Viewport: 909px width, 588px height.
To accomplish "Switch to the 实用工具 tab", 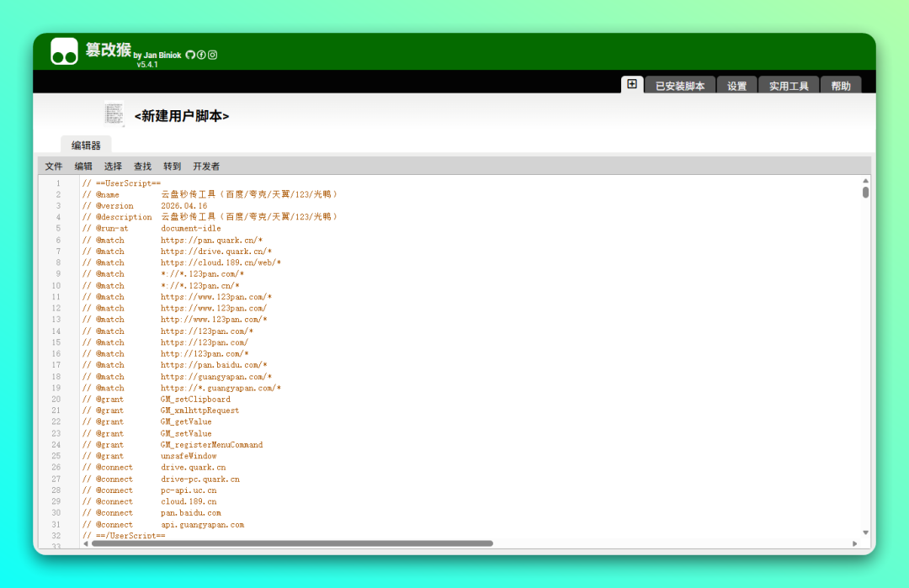I will pos(788,85).
